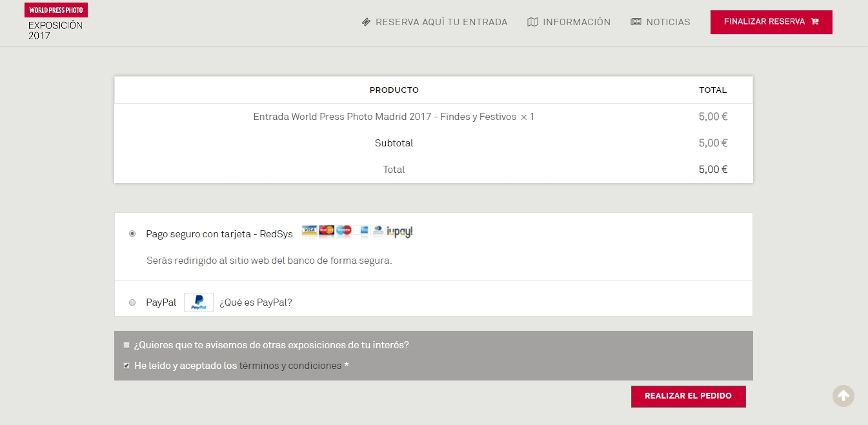Viewport: 868px width, 425px height.
Task: Open the ¿Qué es PayPal? link
Action: [x=256, y=302]
